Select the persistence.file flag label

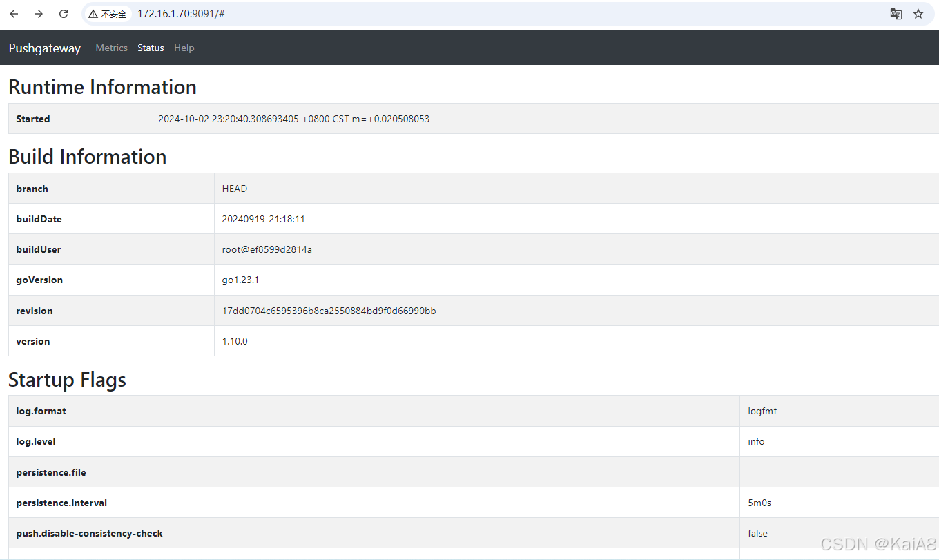point(51,472)
